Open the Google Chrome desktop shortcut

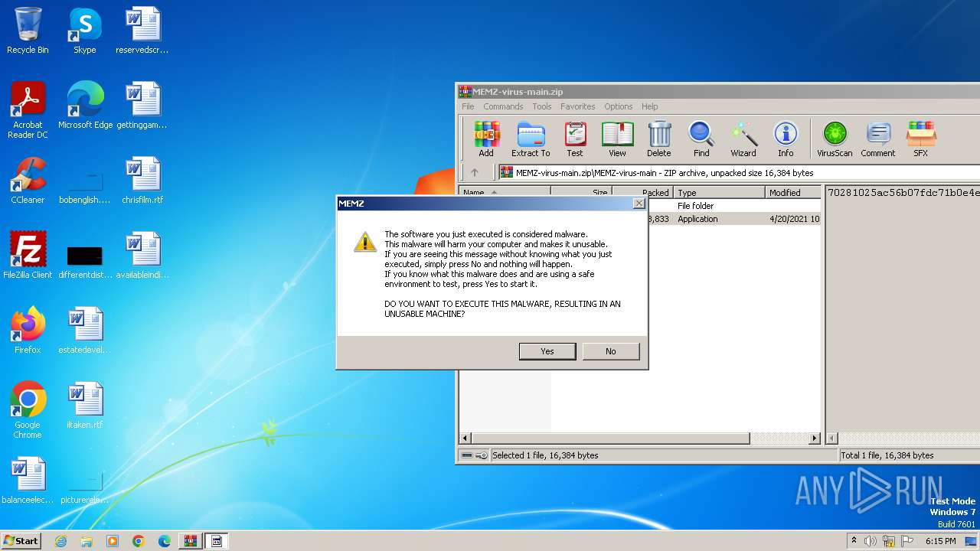coord(28,410)
